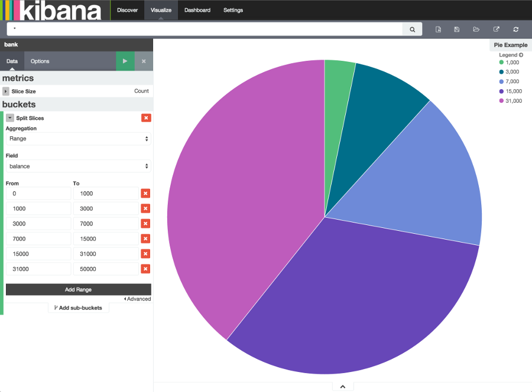The height and width of the screenshot is (392, 532).
Task: Open a saved visualization
Action: (476, 28)
